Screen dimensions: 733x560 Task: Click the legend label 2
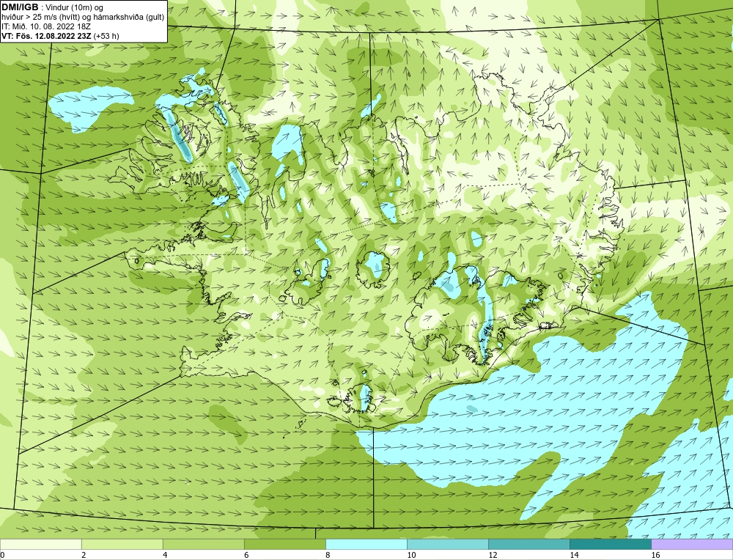click(84, 555)
